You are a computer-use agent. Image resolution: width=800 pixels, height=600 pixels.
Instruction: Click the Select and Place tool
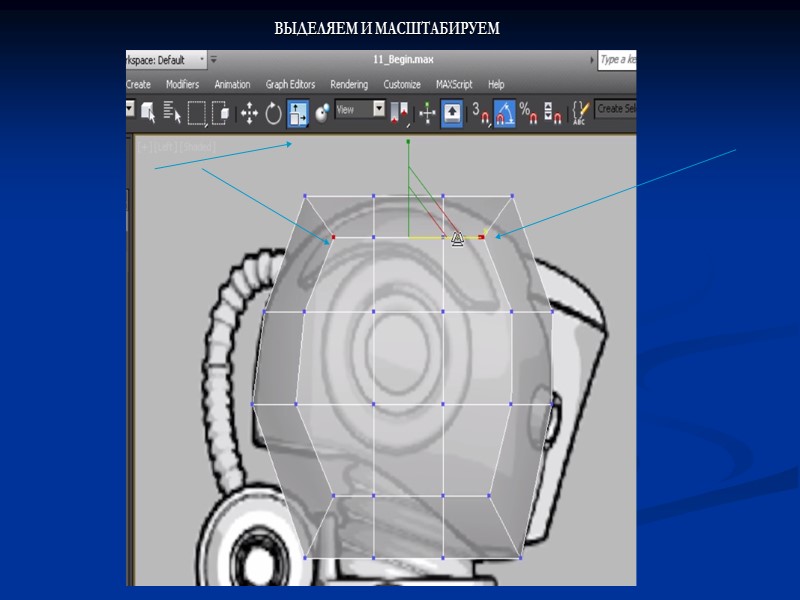[x=322, y=113]
